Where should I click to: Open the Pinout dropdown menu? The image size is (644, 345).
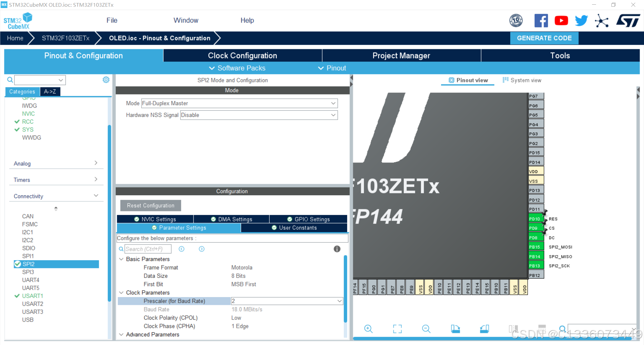332,68
